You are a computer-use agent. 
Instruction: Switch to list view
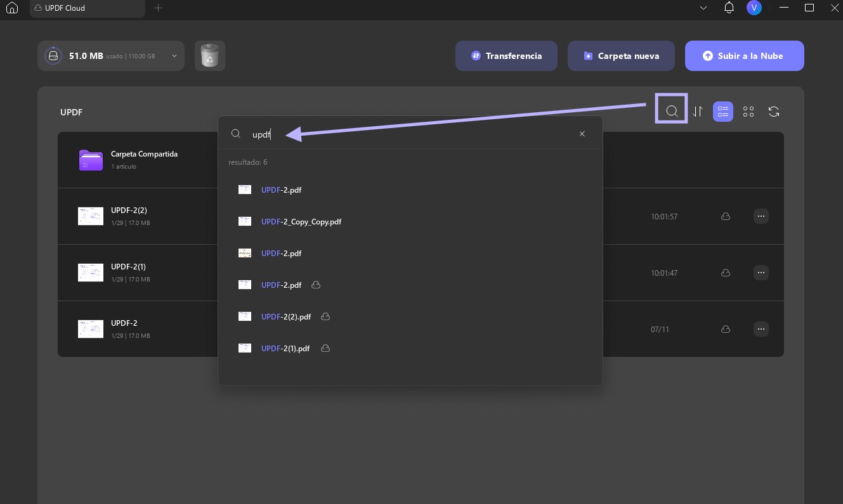coord(723,112)
